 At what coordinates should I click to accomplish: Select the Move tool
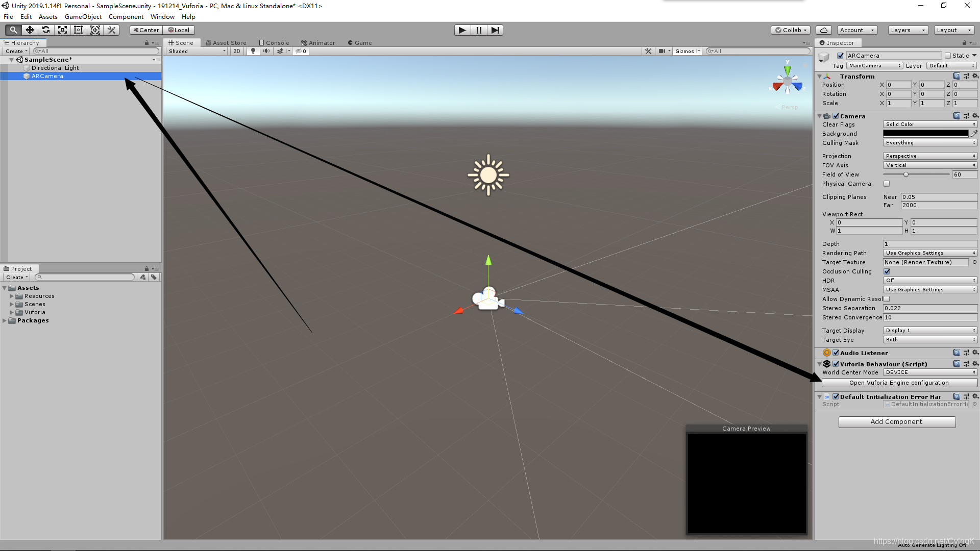(x=30, y=30)
